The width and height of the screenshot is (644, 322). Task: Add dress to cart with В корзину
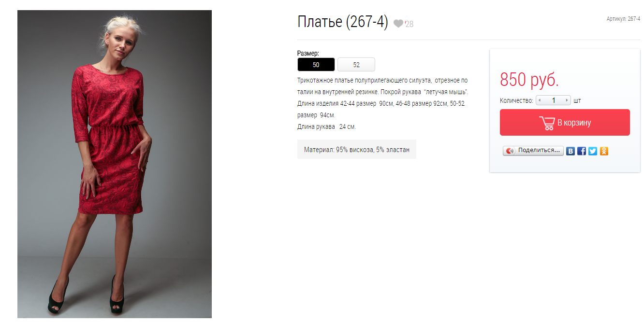(565, 123)
